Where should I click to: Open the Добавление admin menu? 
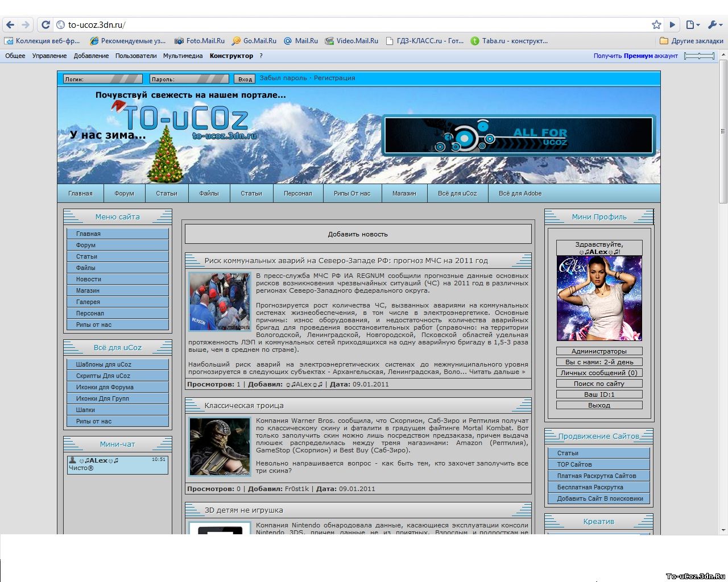tap(91, 56)
